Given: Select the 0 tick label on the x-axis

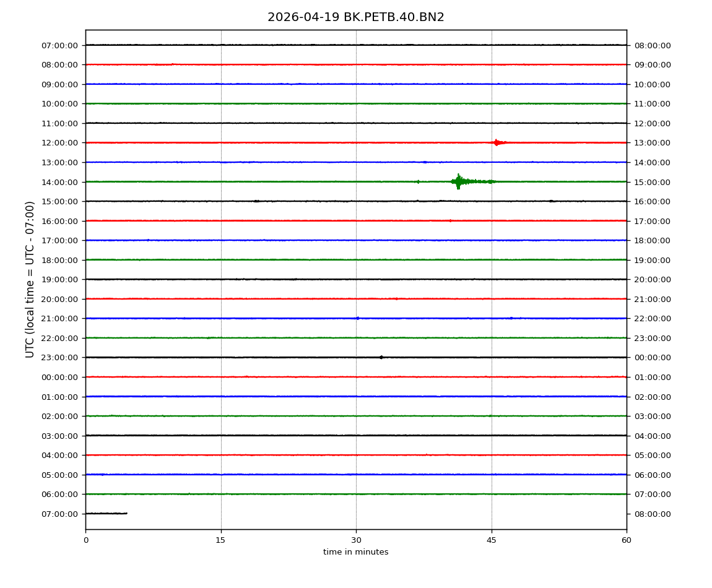Looking at the screenshot, I should [x=85, y=540].
